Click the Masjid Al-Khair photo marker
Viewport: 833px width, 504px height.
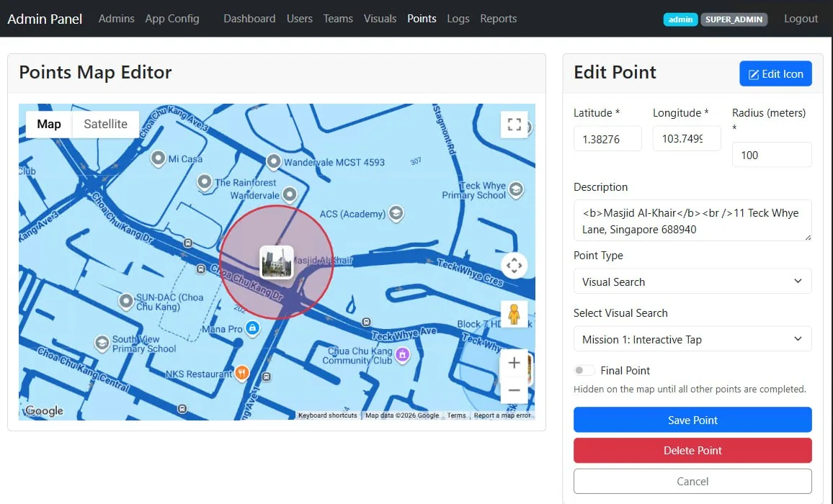coord(276,262)
